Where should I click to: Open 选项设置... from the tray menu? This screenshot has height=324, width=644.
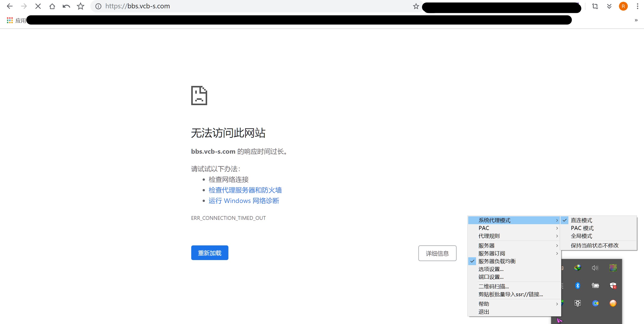pyautogui.click(x=514, y=269)
